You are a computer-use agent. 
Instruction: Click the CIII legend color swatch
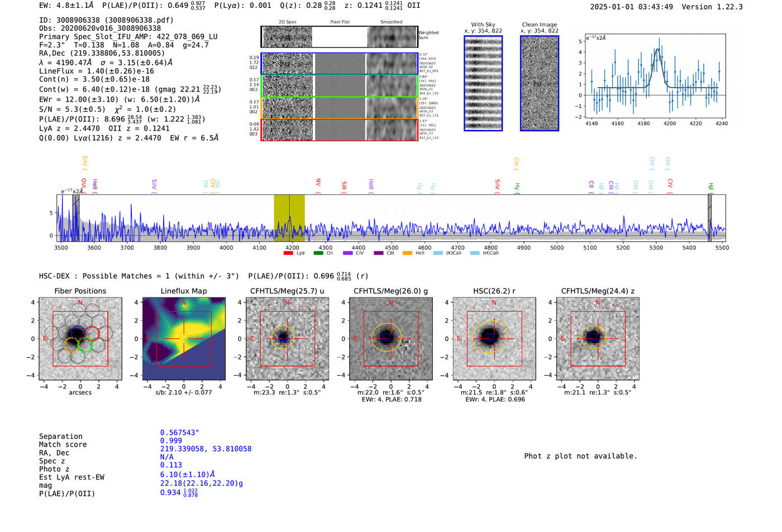click(378, 253)
